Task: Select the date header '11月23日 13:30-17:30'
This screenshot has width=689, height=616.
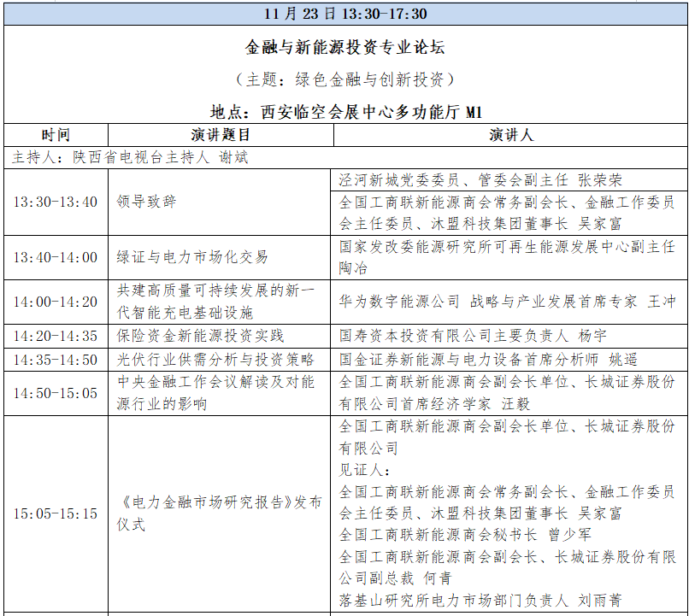Action: [x=345, y=14]
